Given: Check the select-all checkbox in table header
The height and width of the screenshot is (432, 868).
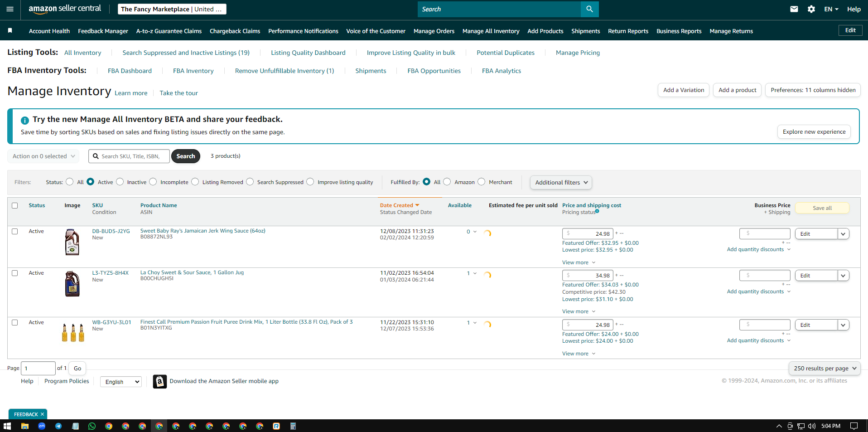Looking at the screenshot, I should click(x=15, y=205).
